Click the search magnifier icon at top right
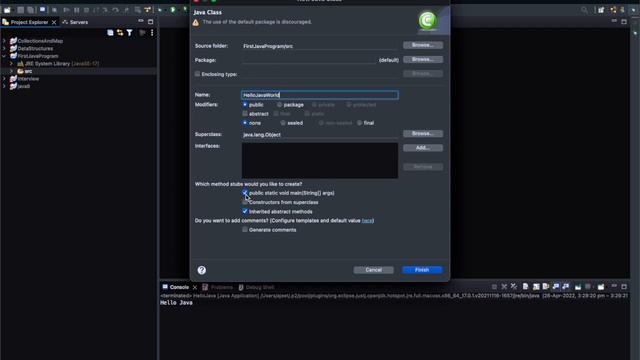 click(x=585, y=10)
